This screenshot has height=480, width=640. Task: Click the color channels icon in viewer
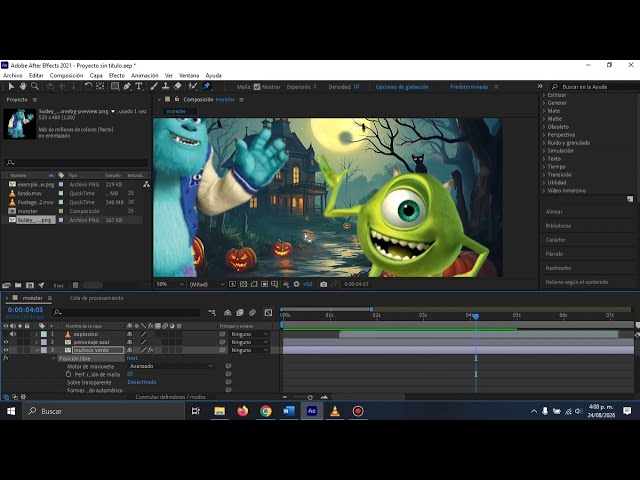click(286, 284)
